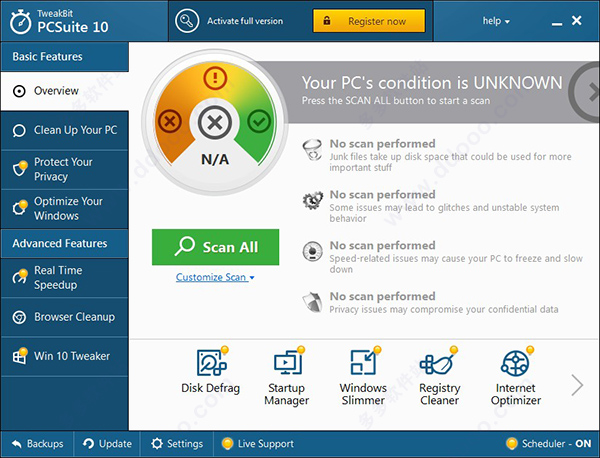Image resolution: width=600 pixels, height=458 pixels.
Task: Open Clean Up Your PC section
Action: click(x=65, y=130)
